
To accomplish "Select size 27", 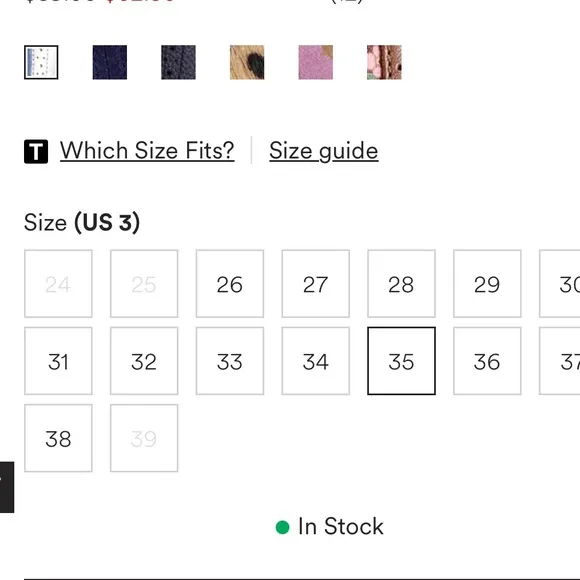I will [316, 284].
